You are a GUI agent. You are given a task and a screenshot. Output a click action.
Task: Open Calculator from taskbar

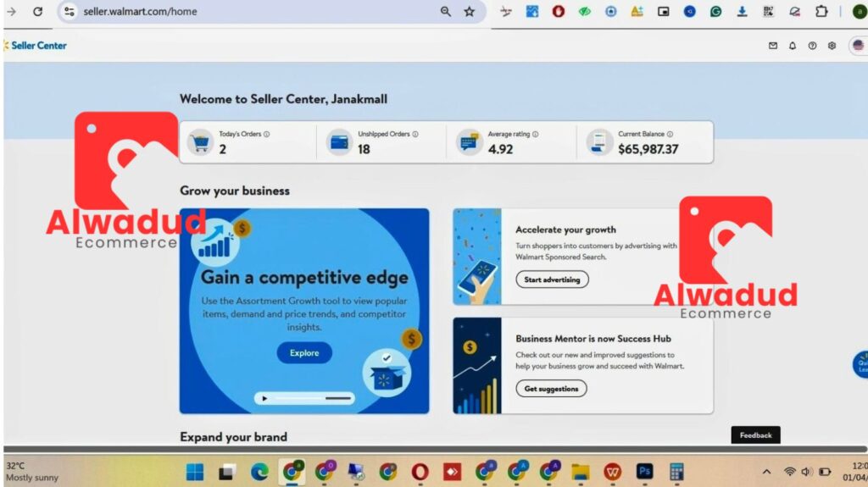pos(676,472)
